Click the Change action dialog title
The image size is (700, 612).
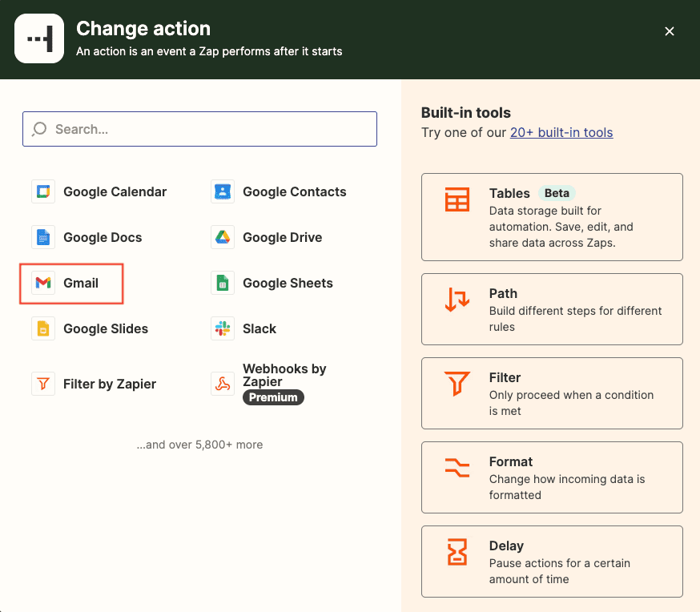click(x=143, y=29)
